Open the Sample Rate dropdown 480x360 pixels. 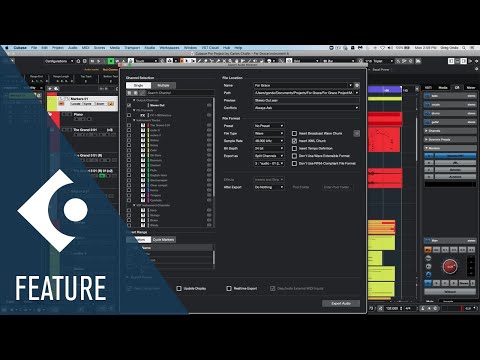click(269, 141)
